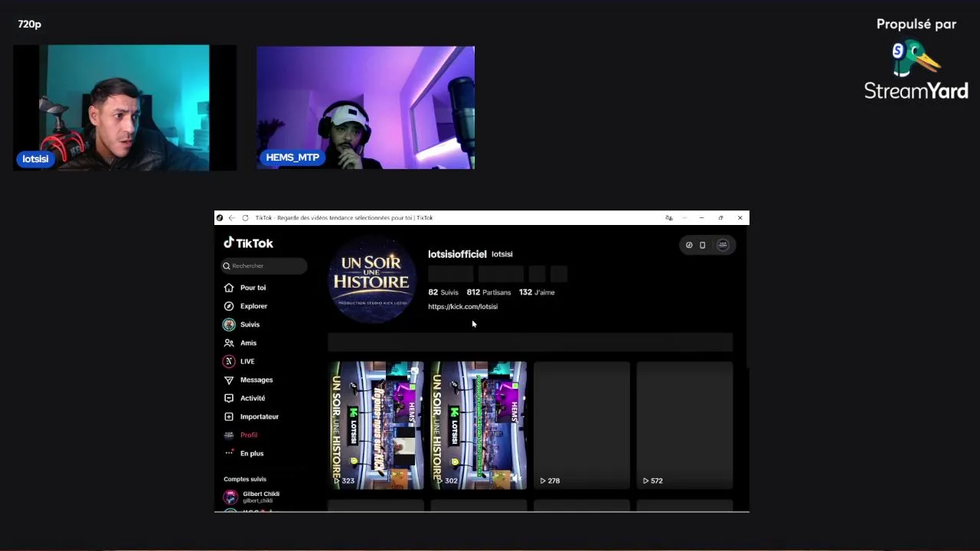Image resolution: width=980 pixels, height=551 pixels.
Task: Open the Explorer compass icon
Action: (228, 306)
